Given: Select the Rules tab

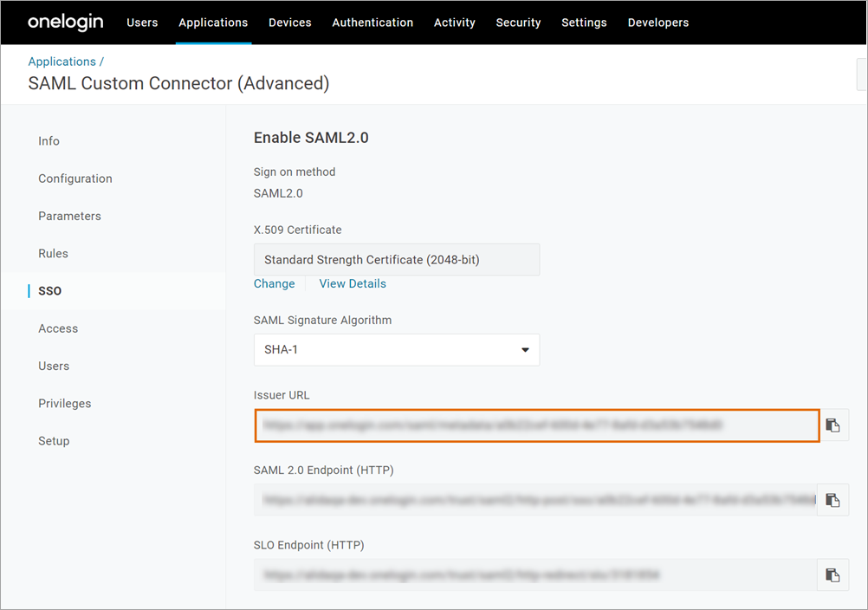Looking at the screenshot, I should 53,253.
